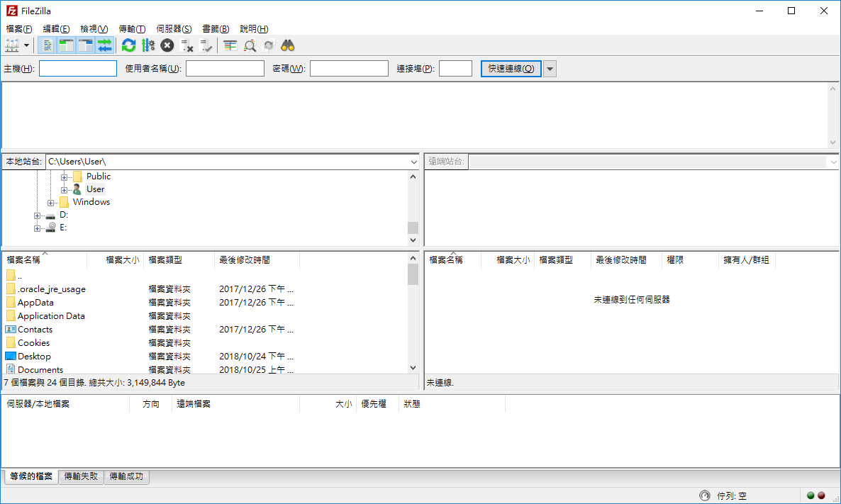This screenshot has height=504, width=841.
Task: Open 檔案(F) menu
Action: [18, 29]
